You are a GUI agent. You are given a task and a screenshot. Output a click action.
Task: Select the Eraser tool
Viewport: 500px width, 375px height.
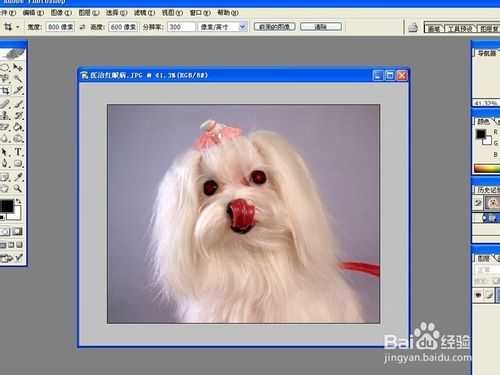coord(5,127)
